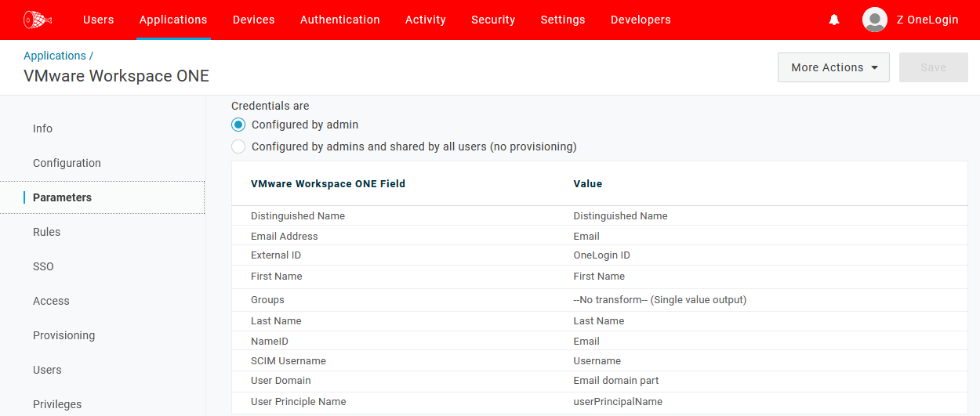Go to Applications breadcrumb link
The image size is (980, 416).
(x=55, y=56)
